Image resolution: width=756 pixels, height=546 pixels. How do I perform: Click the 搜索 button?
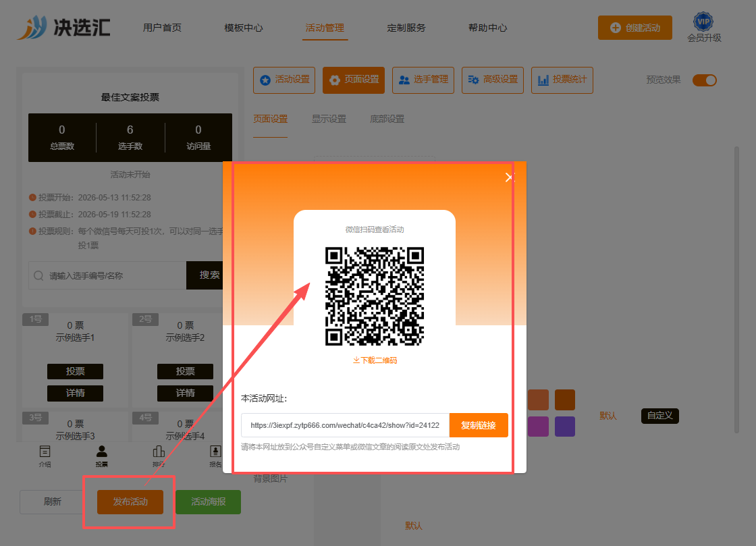click(205, 275)
